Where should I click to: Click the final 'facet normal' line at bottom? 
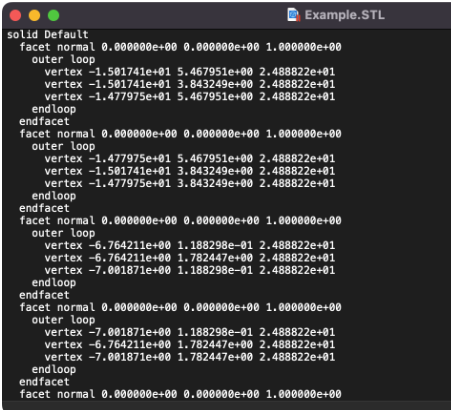click(x=180, y=394)
